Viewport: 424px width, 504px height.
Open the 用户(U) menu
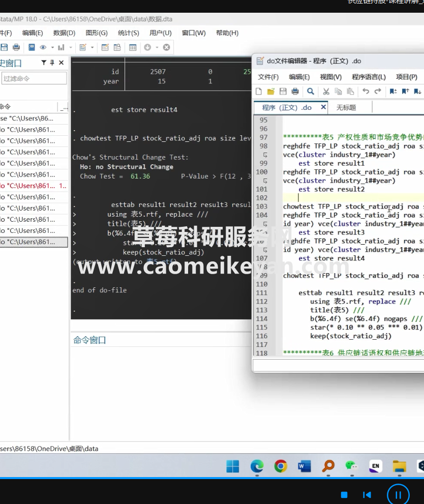(x=161, y=33)
